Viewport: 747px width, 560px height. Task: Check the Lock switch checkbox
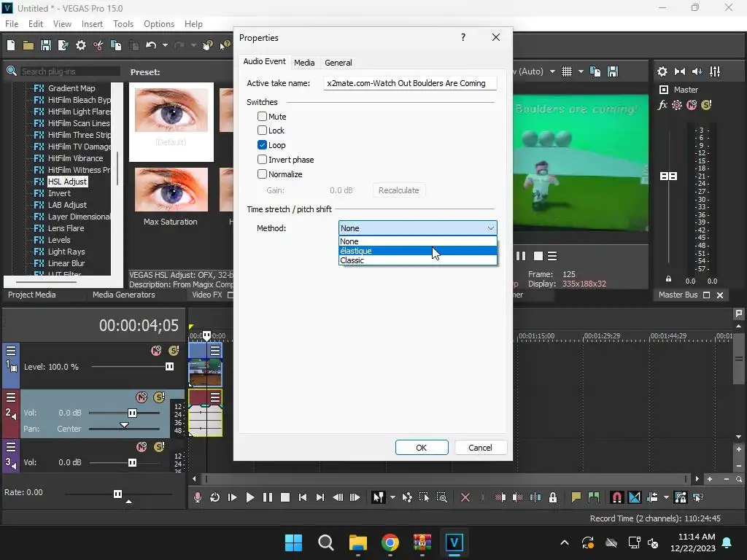(262, 130)
